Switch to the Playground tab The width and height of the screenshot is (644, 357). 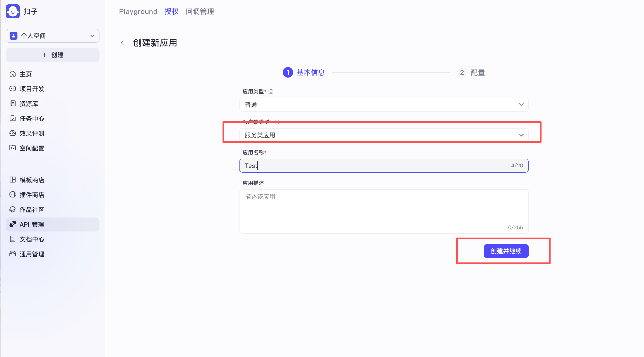138,12
